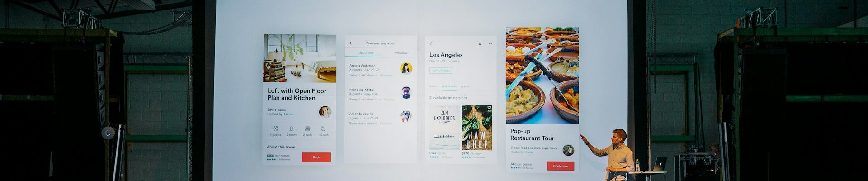868x181 pixels.
Task: Open the three-dot menu on Los Angeles screen
Action: (491, 44)
